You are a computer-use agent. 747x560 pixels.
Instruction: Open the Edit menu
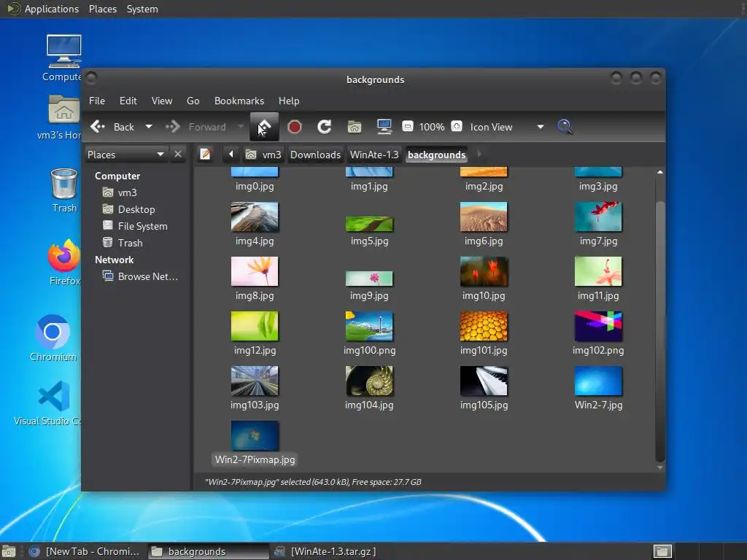coord(128,101)
